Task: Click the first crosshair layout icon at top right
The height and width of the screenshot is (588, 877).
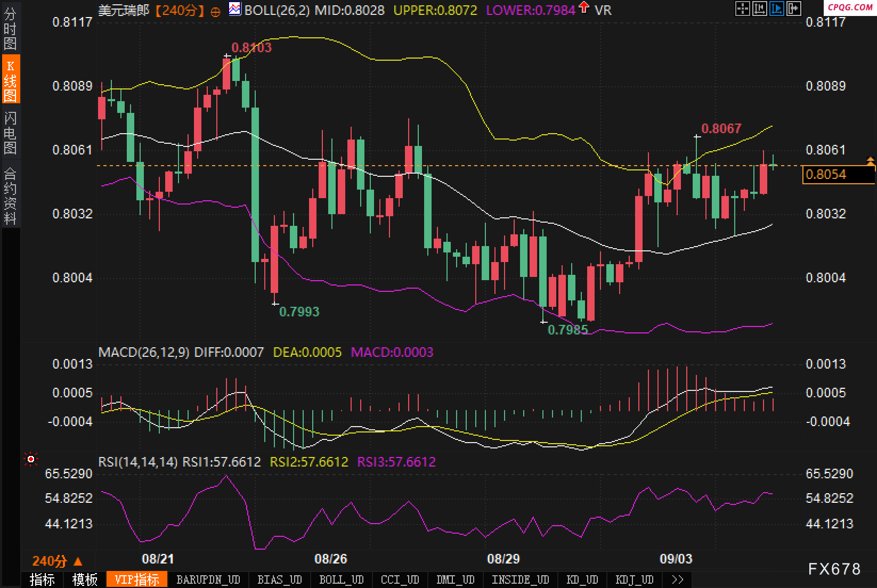Action: (742, 9)
